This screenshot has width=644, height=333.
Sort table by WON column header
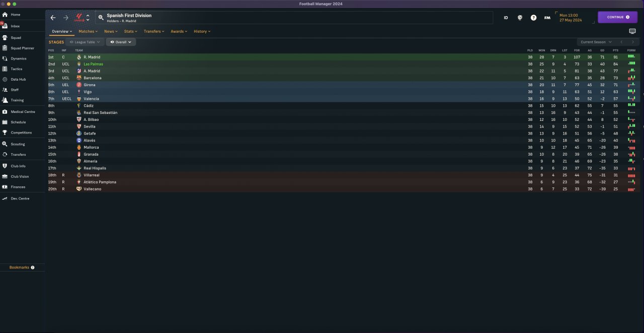(x=541, y=50)
